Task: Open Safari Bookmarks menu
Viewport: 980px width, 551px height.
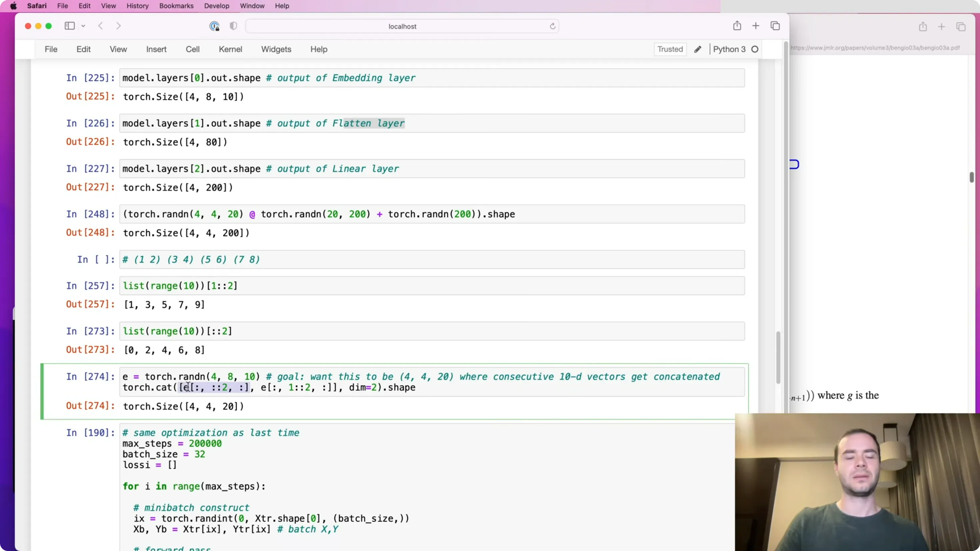Action: pos(176,6)
